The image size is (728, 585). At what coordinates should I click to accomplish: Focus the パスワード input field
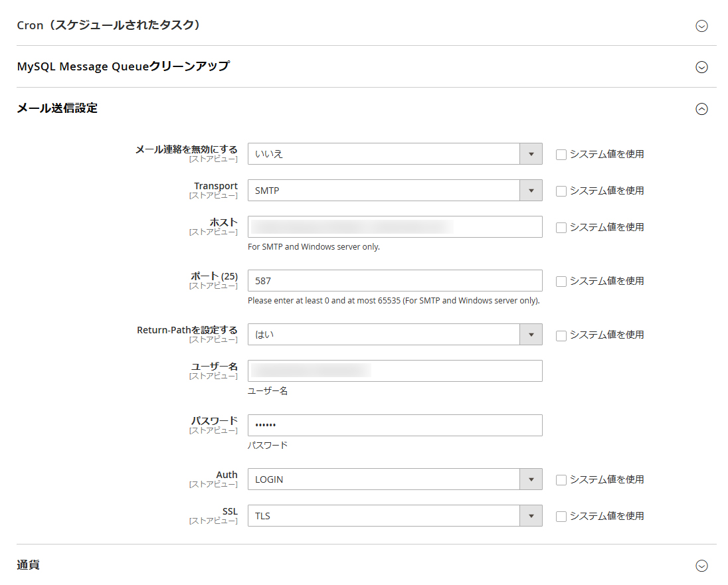point(395,425)
